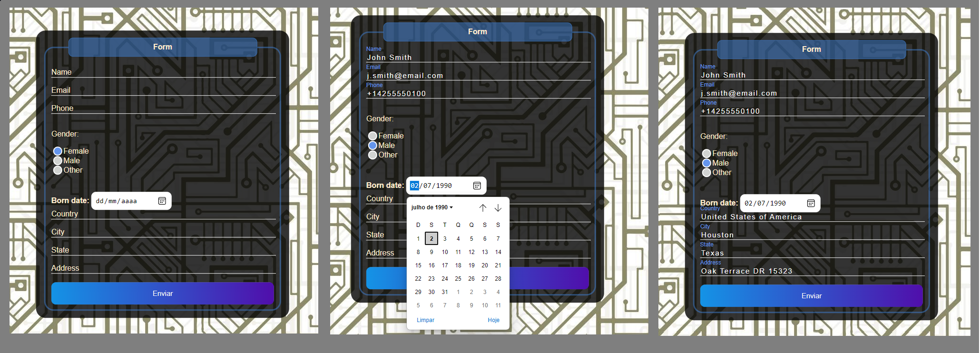Image resolution: width=980 pixels, height=353 pixels.
Task: Click the Phone field in left form
Action: (163, 108)
